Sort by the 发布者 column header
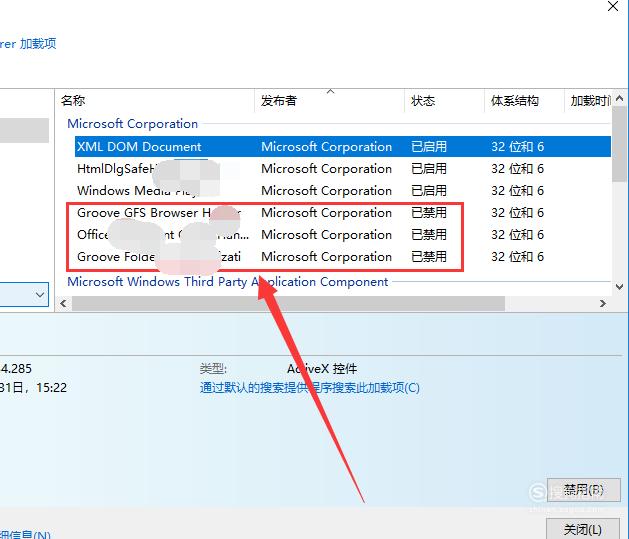This screenshot has height=539, width=629. tap(329, 101)
